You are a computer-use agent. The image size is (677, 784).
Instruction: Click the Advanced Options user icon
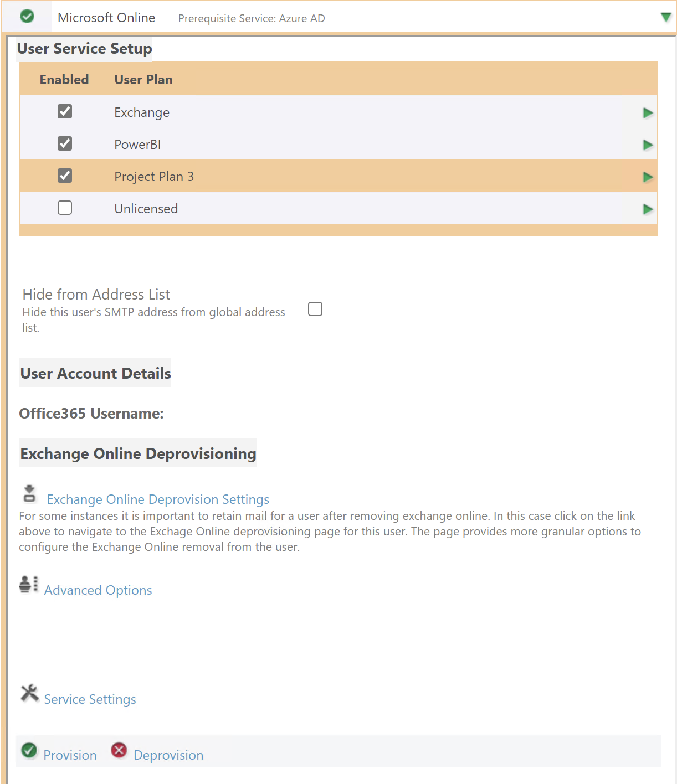coord(28,584)
